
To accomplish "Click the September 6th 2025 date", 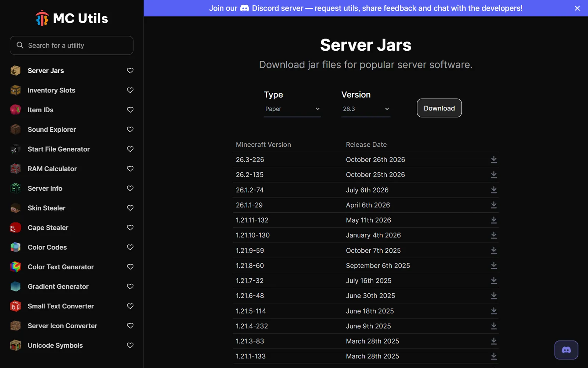I will (378, 265).
